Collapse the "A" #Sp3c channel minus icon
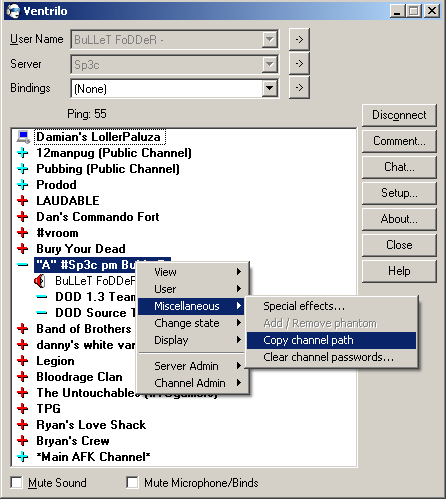 click(23, 265)
